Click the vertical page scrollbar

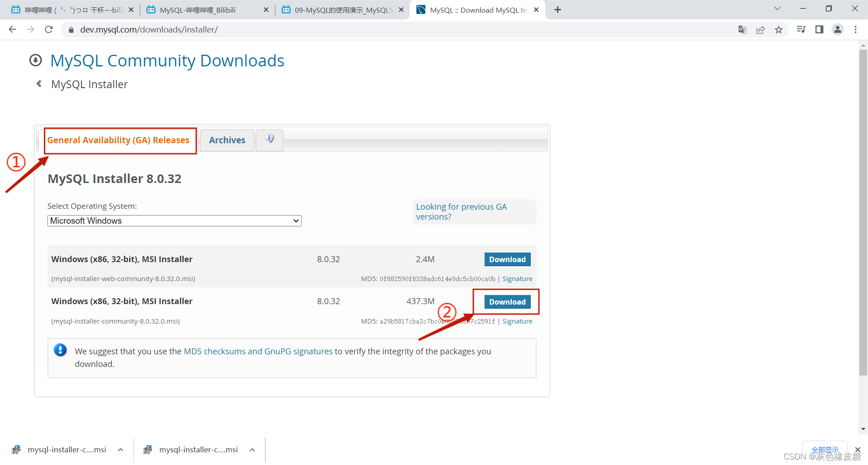coord(863,212)
